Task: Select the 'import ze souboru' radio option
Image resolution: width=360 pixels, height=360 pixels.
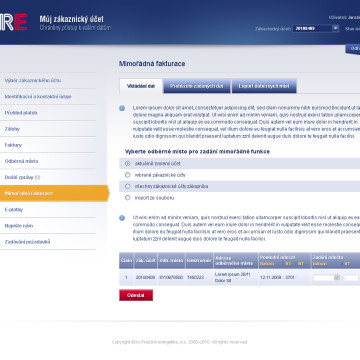Action: coord(127,198)
